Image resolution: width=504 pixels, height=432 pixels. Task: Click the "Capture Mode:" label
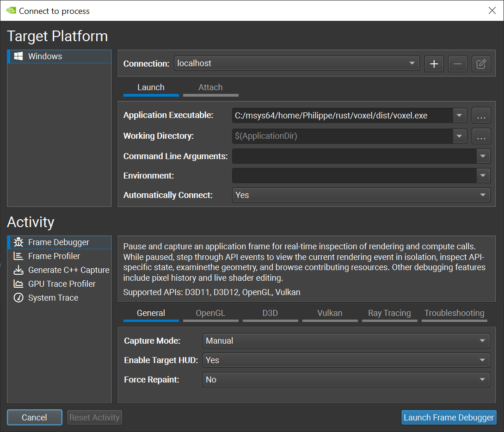tap(152, 341)
